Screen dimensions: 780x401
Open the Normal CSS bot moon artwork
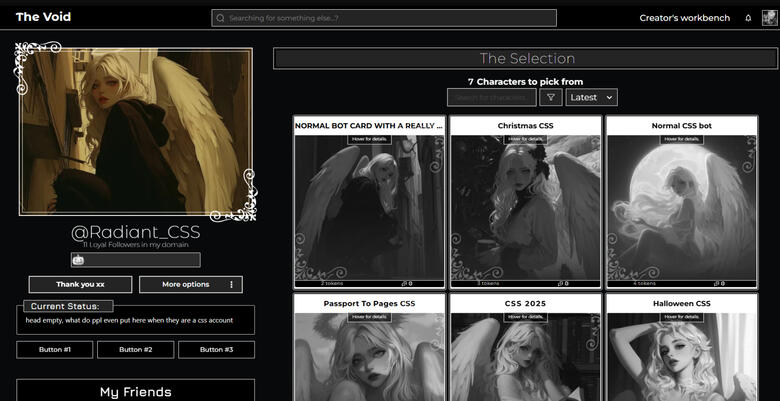(682, 208)
